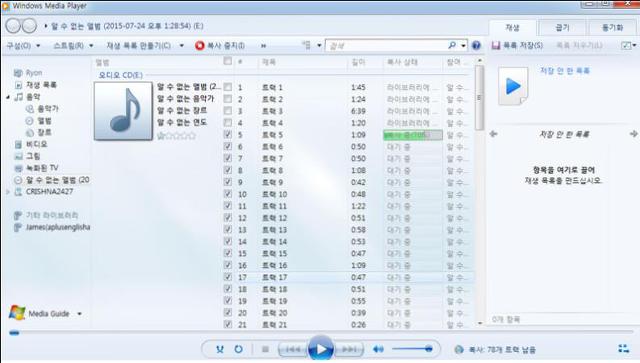Click into the 검색 search box
The width and height of the screenshot is (640, 363).
387,45
